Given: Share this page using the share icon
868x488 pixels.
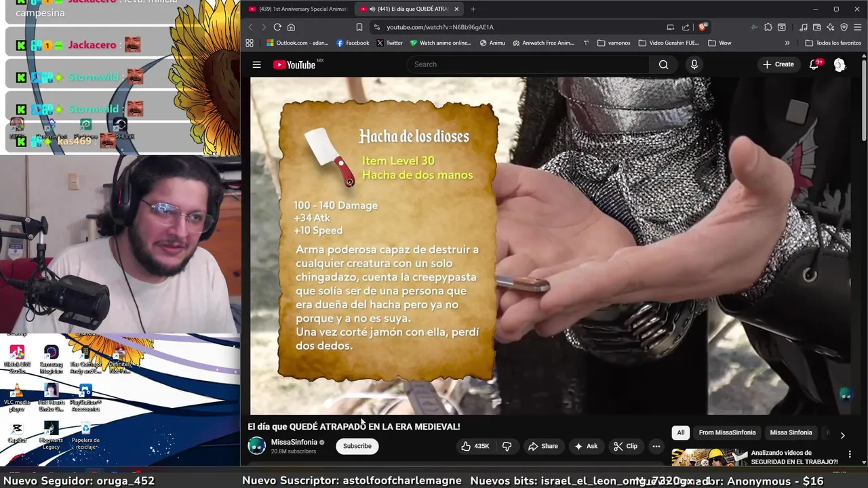Looking at the screenshot, I should (x=686, y=27).
